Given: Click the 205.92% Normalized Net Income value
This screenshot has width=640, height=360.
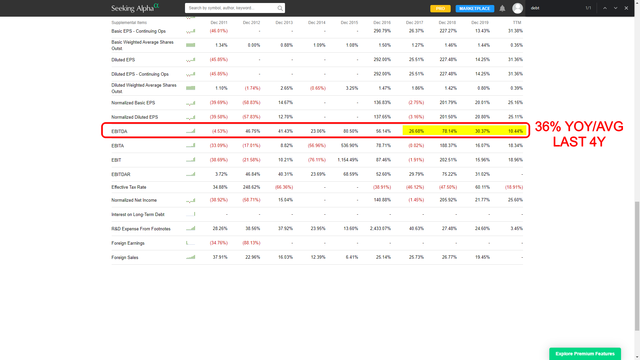Looking at the screenshot, I should (449, 200).
